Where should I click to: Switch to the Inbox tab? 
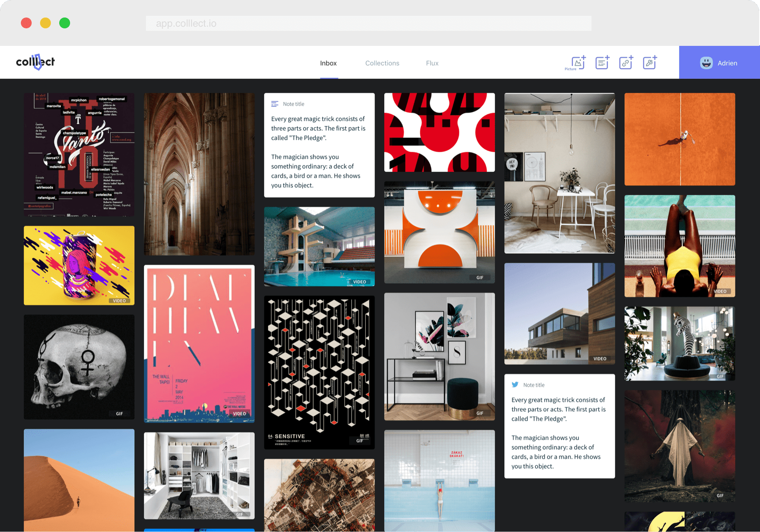(x=328, y=63)
